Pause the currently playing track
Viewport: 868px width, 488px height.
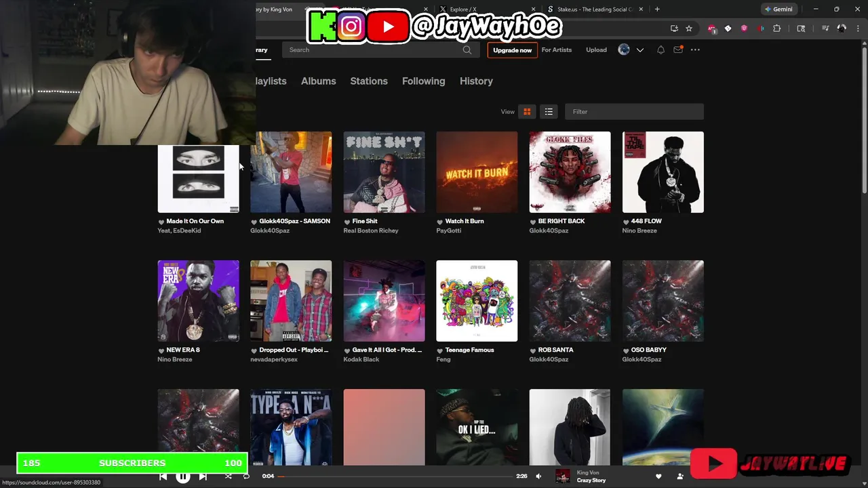[x=183, y=476]
